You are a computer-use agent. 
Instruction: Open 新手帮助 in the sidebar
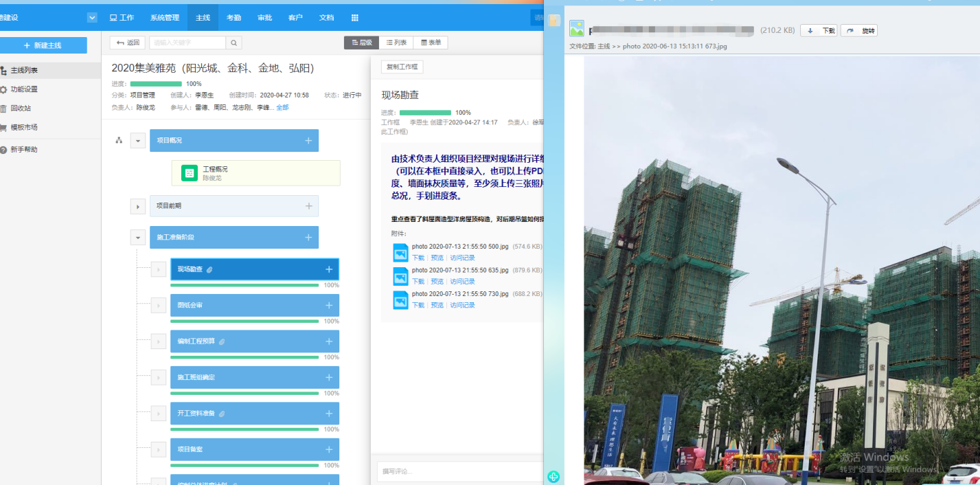click(23, 150)
